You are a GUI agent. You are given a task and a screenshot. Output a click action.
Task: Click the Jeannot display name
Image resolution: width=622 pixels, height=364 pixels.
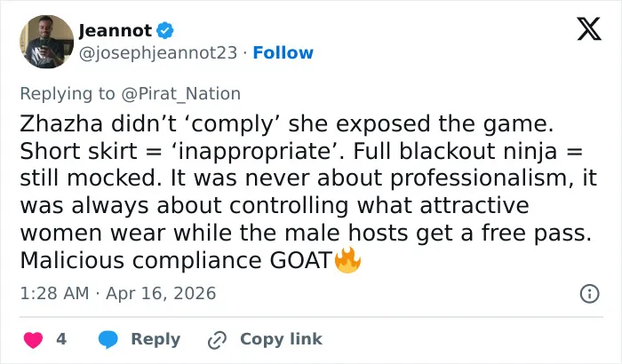(115, 30)
